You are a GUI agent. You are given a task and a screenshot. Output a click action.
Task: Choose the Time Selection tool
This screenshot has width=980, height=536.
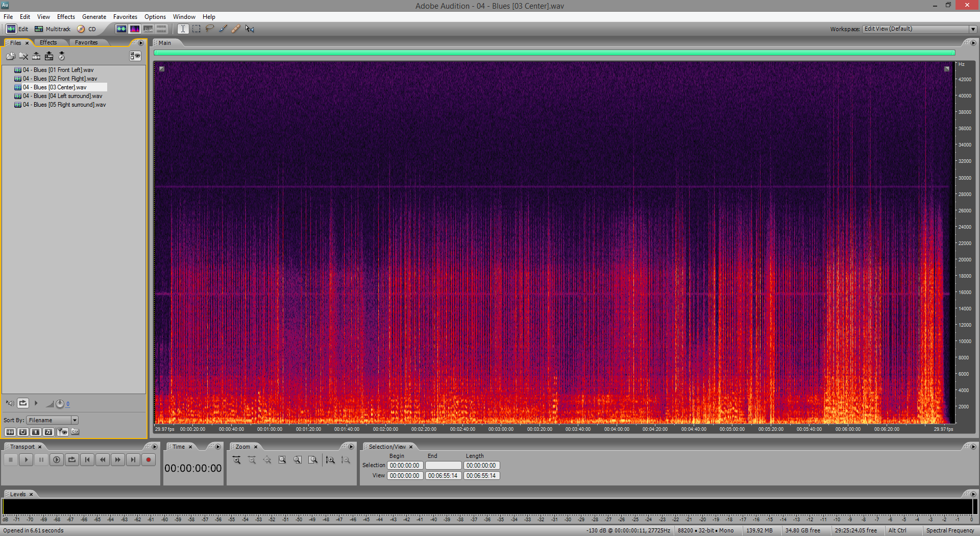coord(183,29)
